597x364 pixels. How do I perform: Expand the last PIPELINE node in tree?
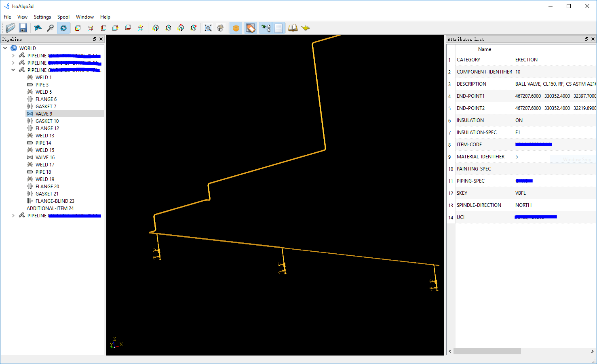[13, 215]
